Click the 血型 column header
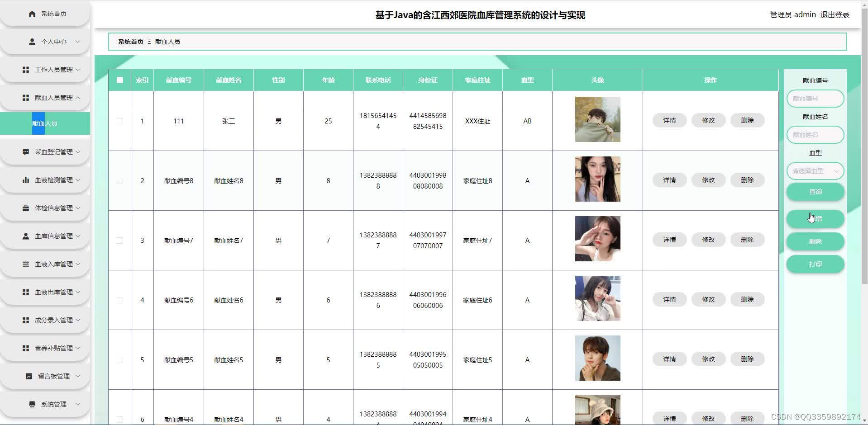 (x=527, y=80)
